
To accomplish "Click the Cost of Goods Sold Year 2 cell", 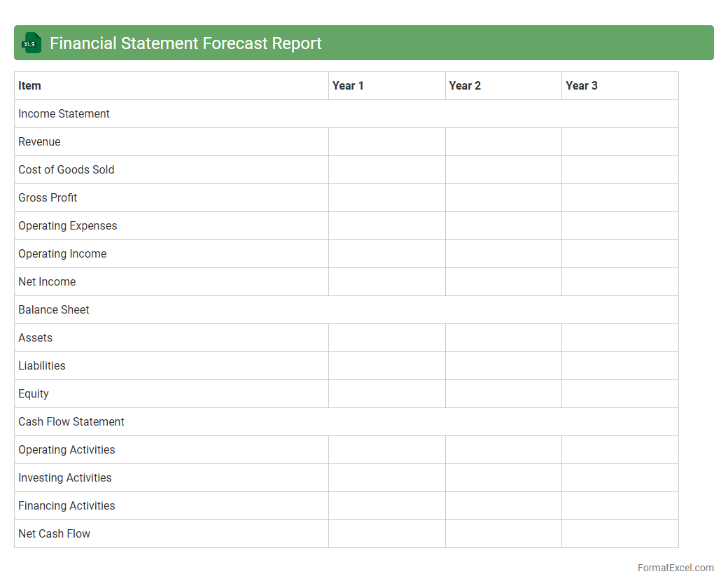I will (x=503, y=169).
